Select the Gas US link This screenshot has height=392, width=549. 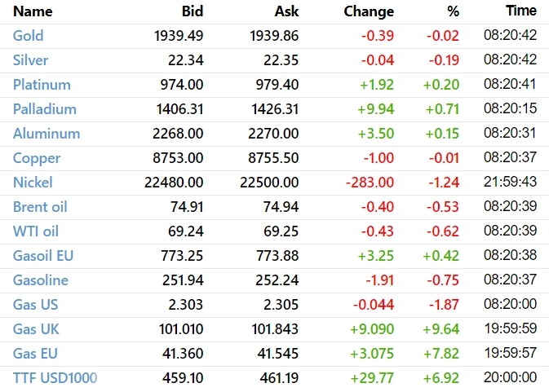pos(35,305)
